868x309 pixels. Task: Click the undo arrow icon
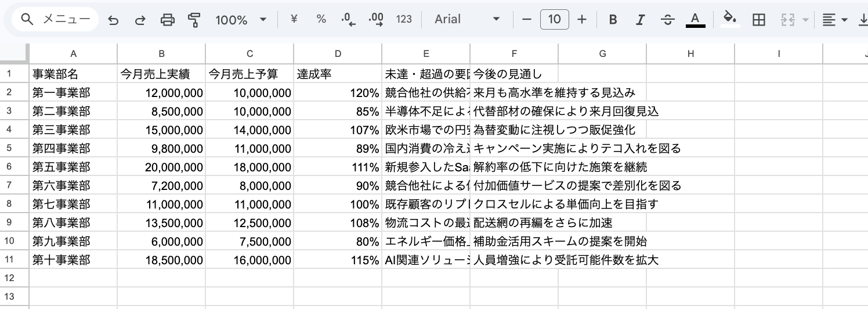coord(113,20)
